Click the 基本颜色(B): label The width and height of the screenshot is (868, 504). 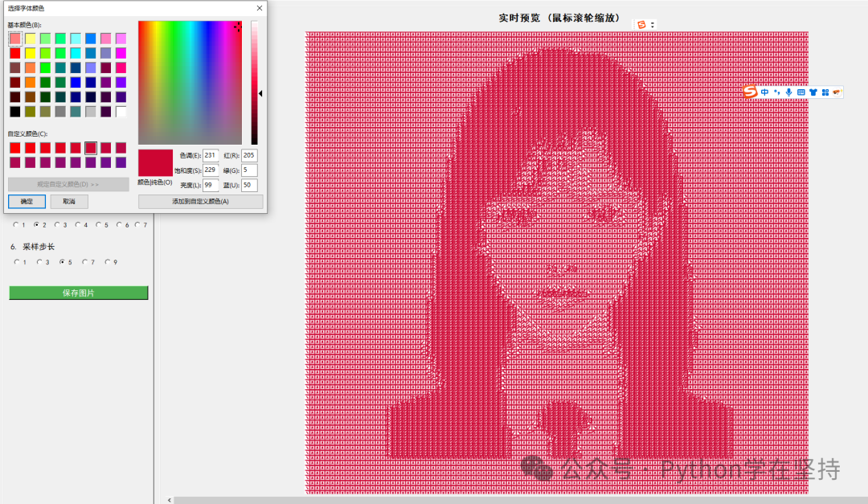click(24, 25)
